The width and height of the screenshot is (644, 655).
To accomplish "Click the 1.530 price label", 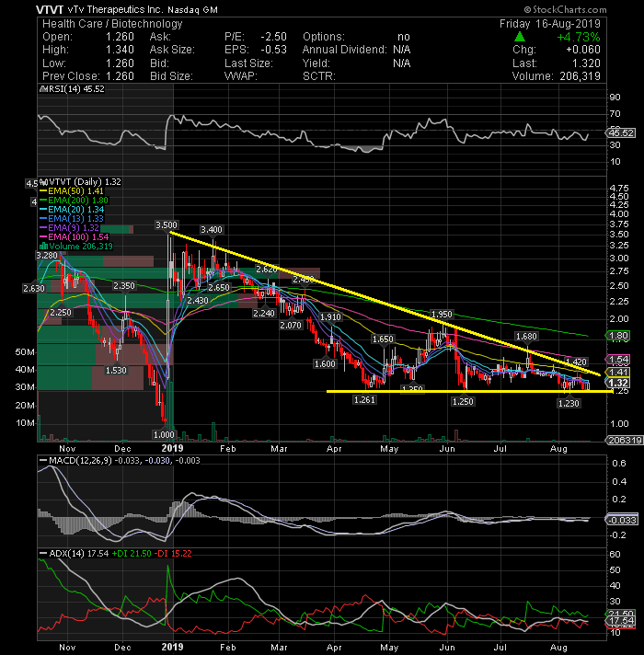I will (116, 370).
